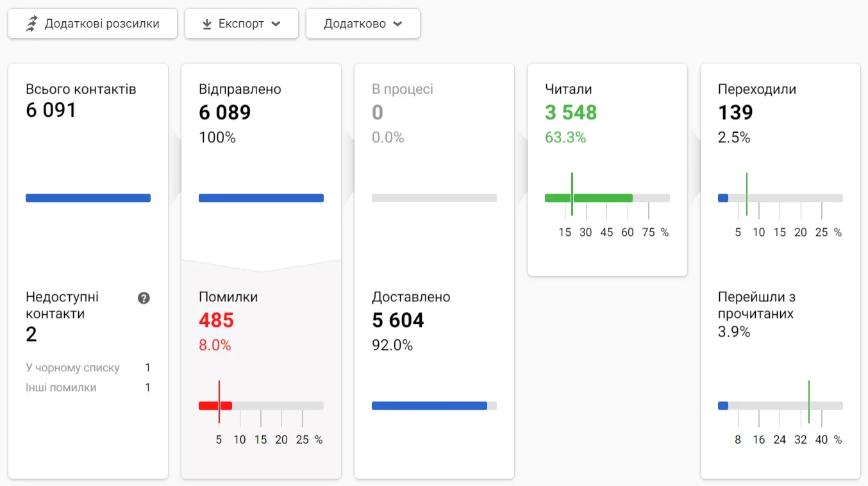Viewport: 868px width, 486px height.
Task: Click the export download icon
Action: 207,24
